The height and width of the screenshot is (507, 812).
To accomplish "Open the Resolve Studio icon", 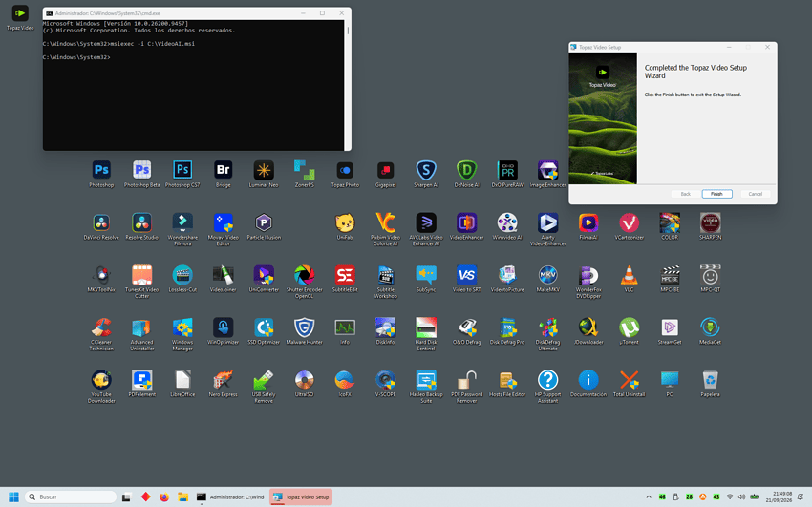I will pos(142,226).
